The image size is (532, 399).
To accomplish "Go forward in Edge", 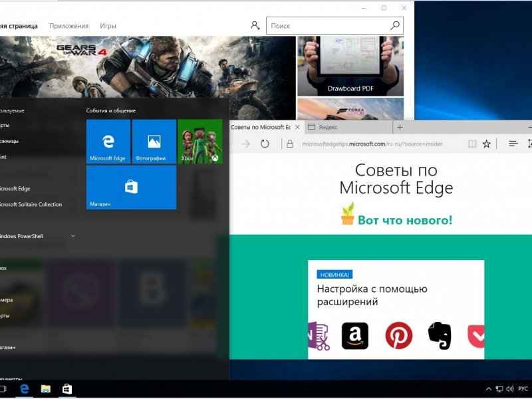I will pos(245,144).
